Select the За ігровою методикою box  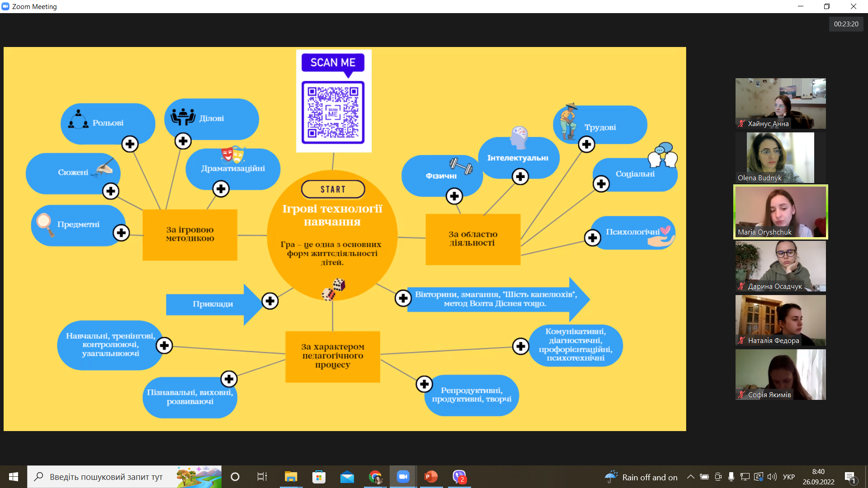190,235
